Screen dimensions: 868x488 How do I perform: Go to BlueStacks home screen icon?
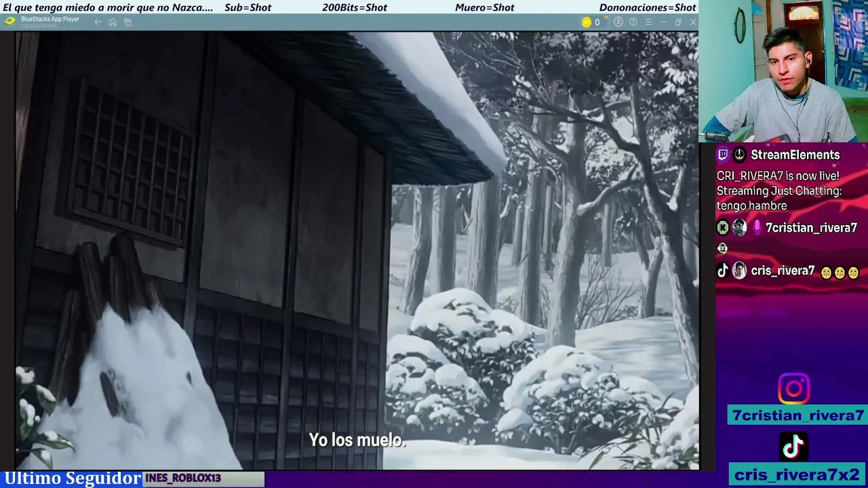pyautogui.click(x=113, y=22)
